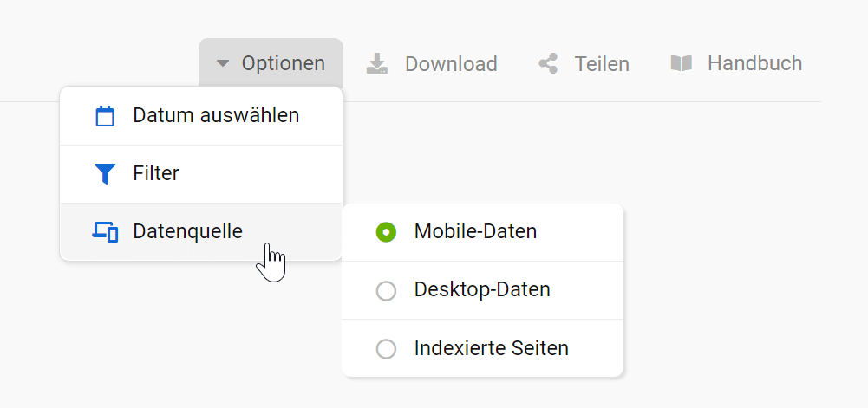Open the Handbuch text link

754,63
